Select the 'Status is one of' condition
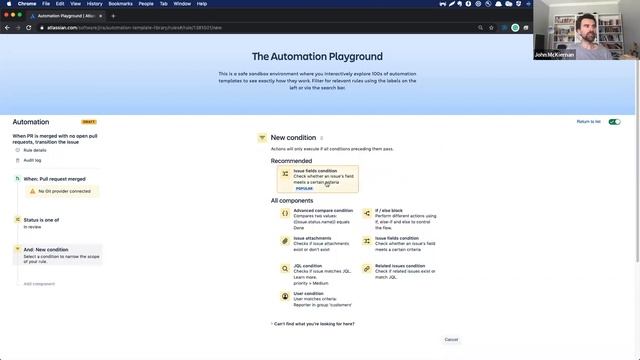 [41, 220]
